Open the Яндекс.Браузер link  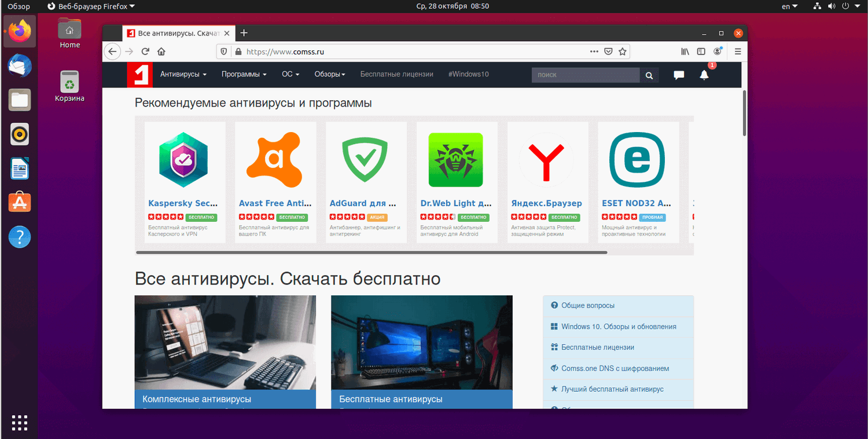point(546,203)
